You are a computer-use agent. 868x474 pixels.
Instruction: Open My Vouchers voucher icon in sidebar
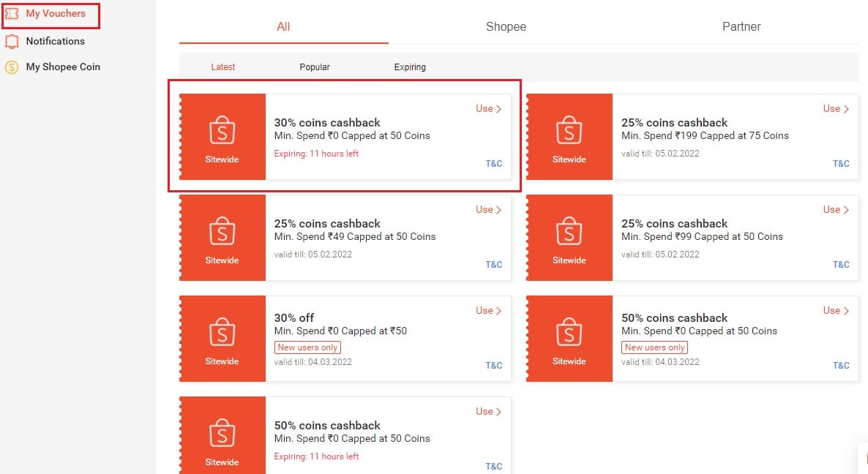pyautogui.click(x=12, y=14)
